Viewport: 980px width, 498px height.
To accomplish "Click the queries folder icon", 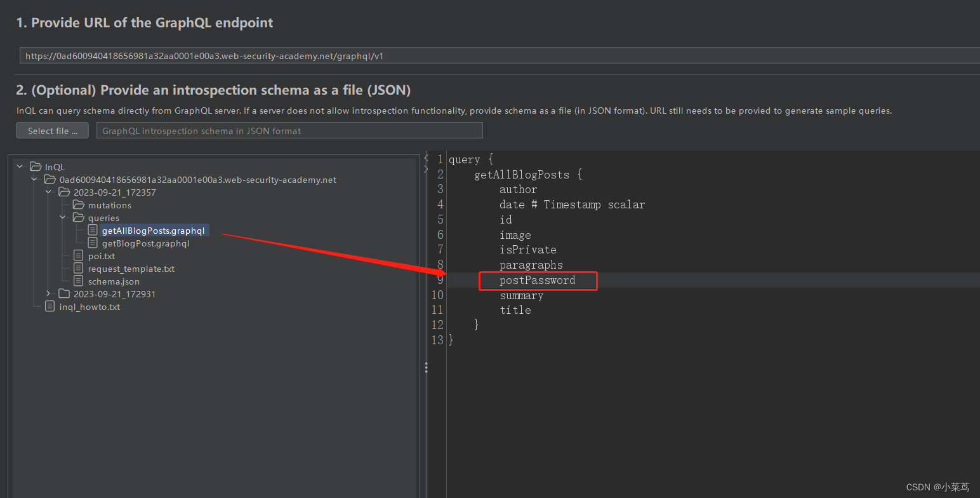I will click(79, 218).
